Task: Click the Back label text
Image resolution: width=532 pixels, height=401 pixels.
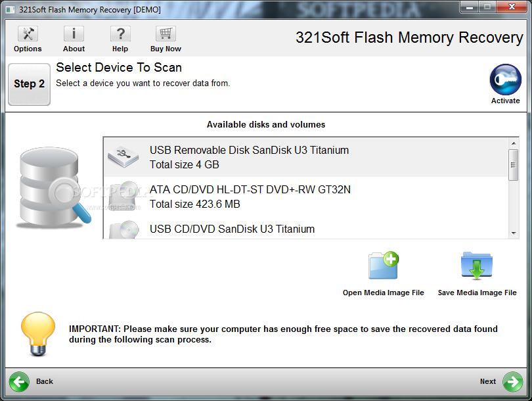Action: (45, 382)
